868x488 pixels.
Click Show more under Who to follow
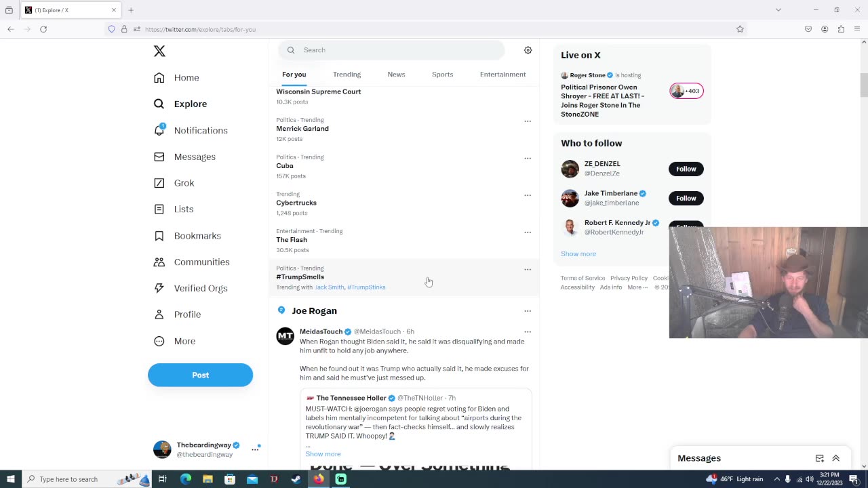pos(578,253)
